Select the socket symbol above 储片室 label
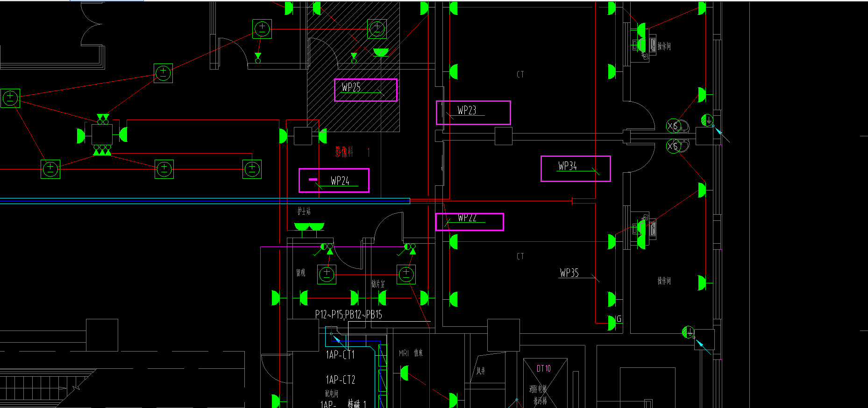 (406, 274)
